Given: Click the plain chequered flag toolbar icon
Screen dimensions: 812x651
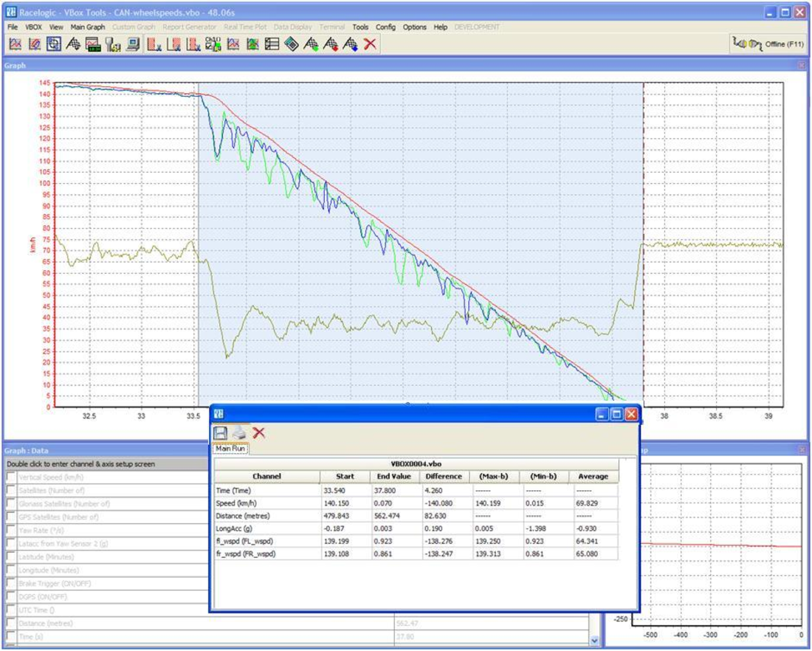Looking at the screenshot, I should pyautogui.click(x=74, y=44).
